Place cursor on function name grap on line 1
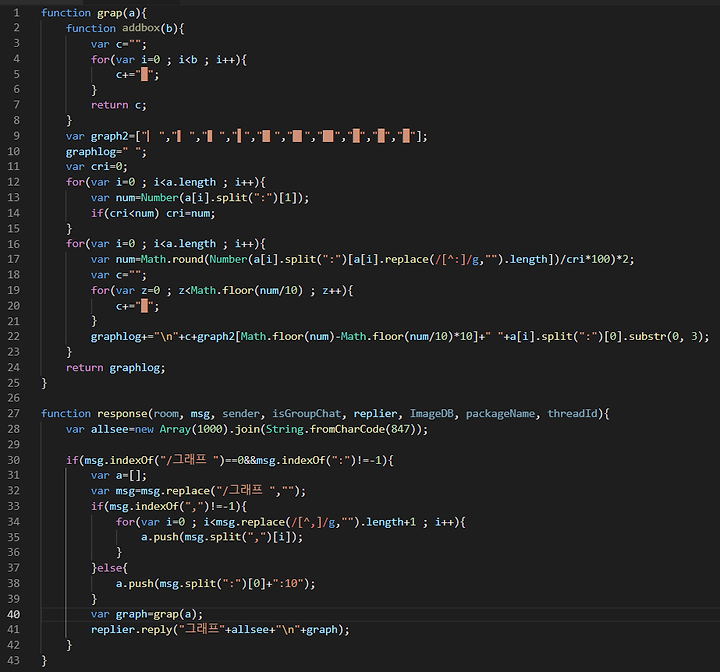 110,13
